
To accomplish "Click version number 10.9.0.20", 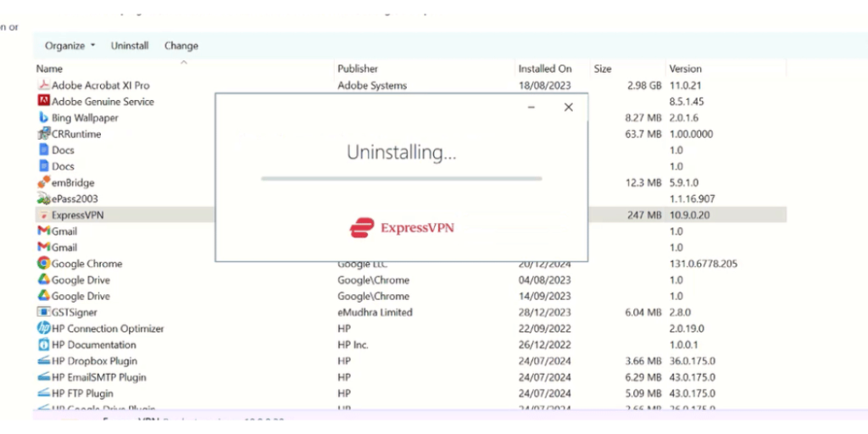I will (690, 215).
